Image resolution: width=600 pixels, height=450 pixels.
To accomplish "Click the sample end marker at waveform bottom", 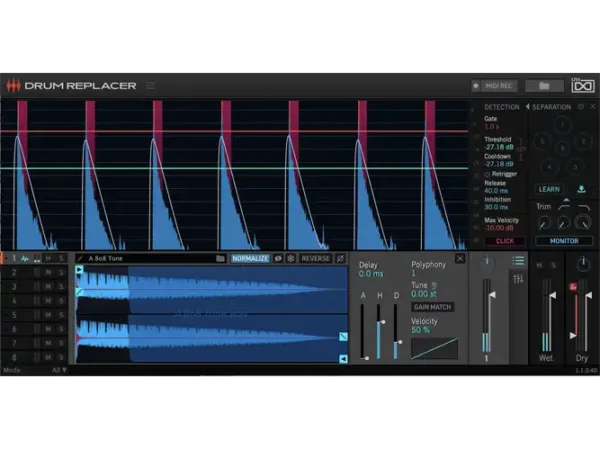I will [x=343, y=359].
